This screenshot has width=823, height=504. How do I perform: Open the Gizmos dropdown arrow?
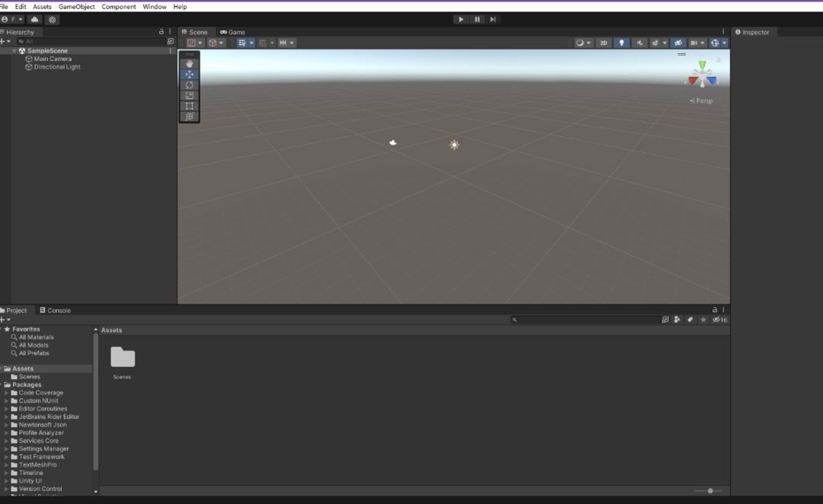click(724, 43)
